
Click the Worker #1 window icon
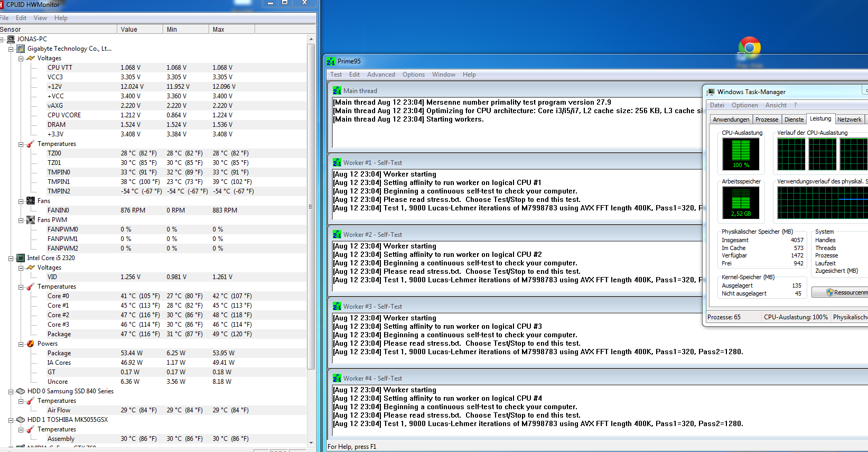[337, 163]
